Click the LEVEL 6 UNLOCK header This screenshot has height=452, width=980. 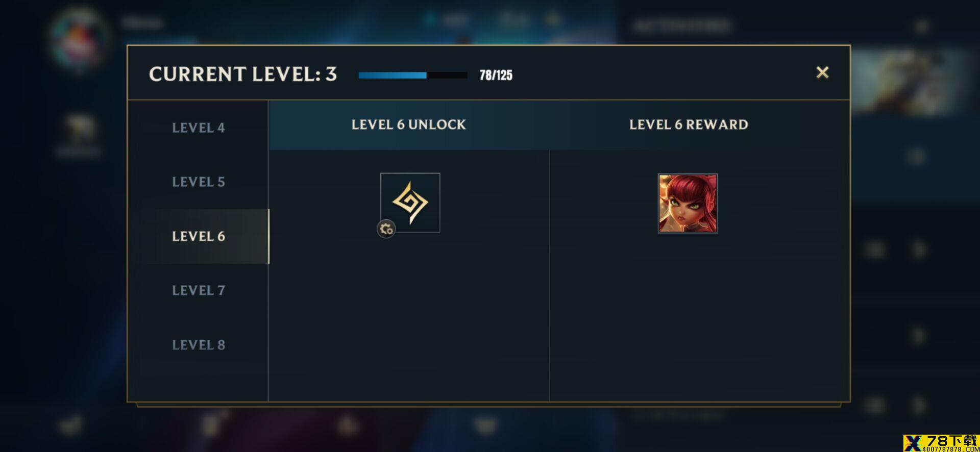408,124
